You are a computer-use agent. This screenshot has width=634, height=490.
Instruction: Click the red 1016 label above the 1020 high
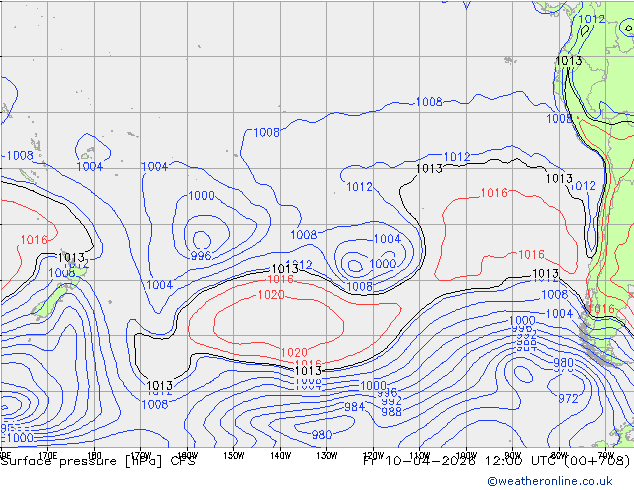[x=281, y=279]
